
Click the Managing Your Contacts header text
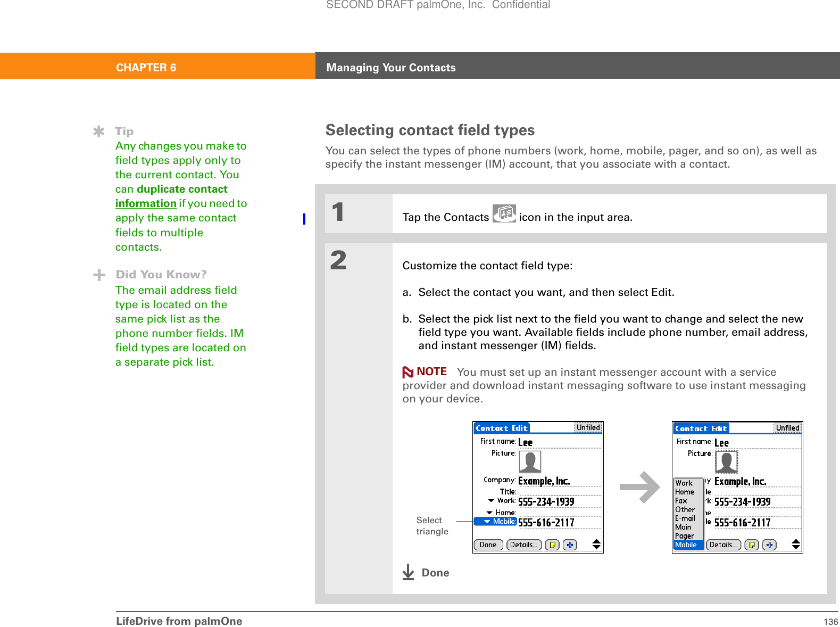[x=391, y=68]
